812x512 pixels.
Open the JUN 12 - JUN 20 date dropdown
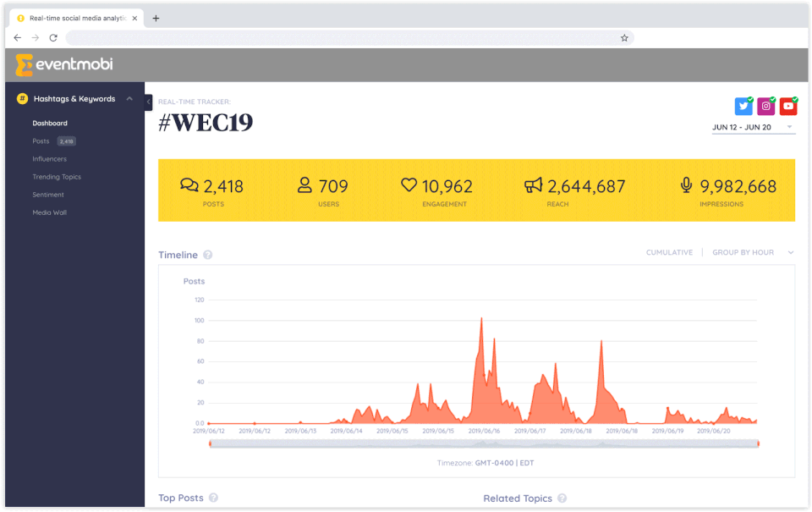tap(753, 128)
